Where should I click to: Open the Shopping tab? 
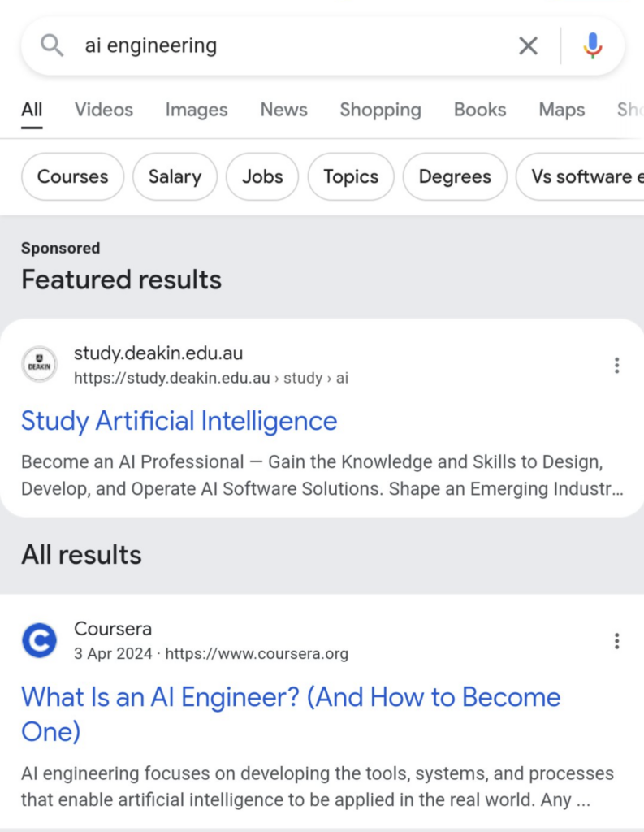pyautogui.click(x=380, y=110)
